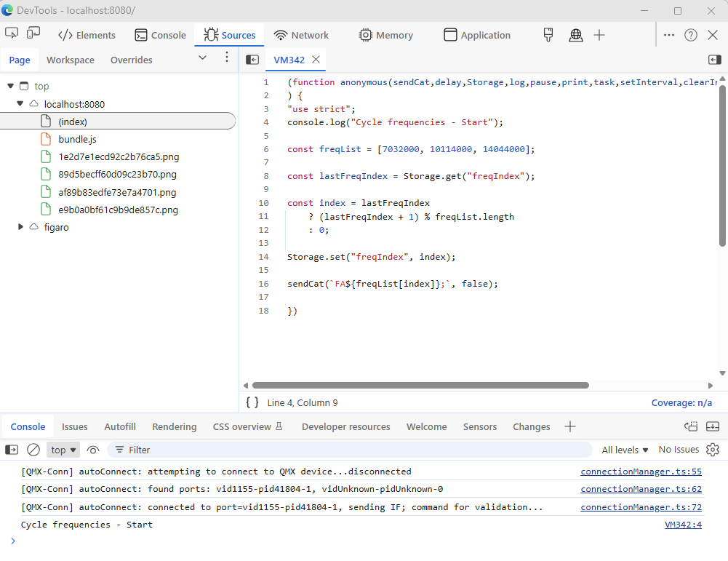Toggle the debugger sidebar on right
The image size is (728, 561).
713,60
